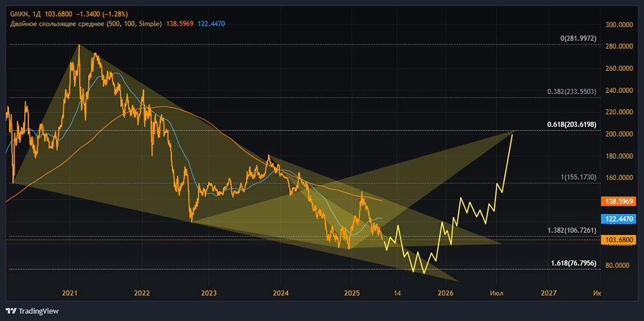The width and height of the screenshot is (644, 321).
Task: Click the 2021 label on time axis
Action: coord(70,293)
